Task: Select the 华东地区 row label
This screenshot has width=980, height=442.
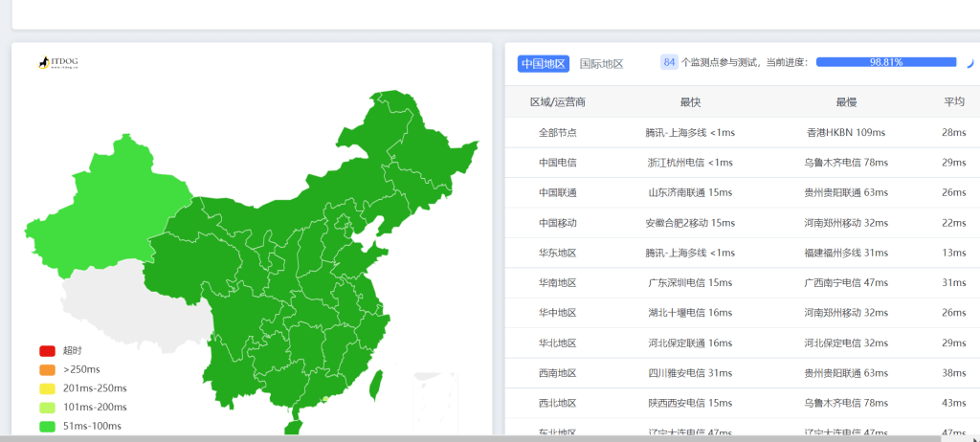Action: coord(558,253)
